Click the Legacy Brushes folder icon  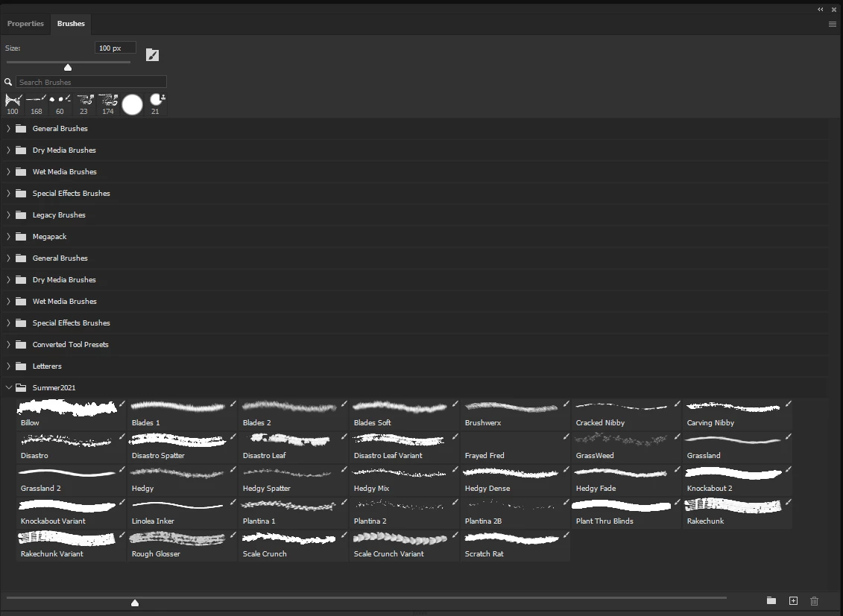tap(21, 215)
